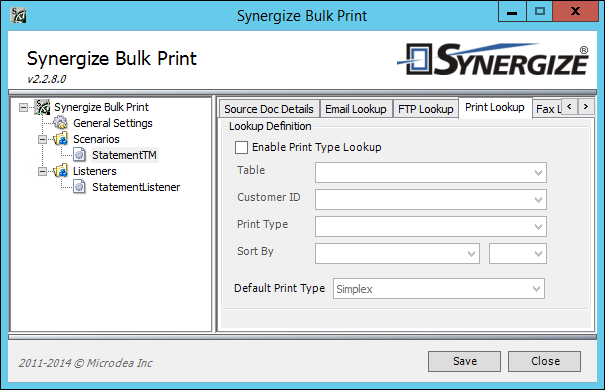Click the Synergize app icon in title bar
Viewport: 605px width, 390px height.
click(x=18, y=15)
